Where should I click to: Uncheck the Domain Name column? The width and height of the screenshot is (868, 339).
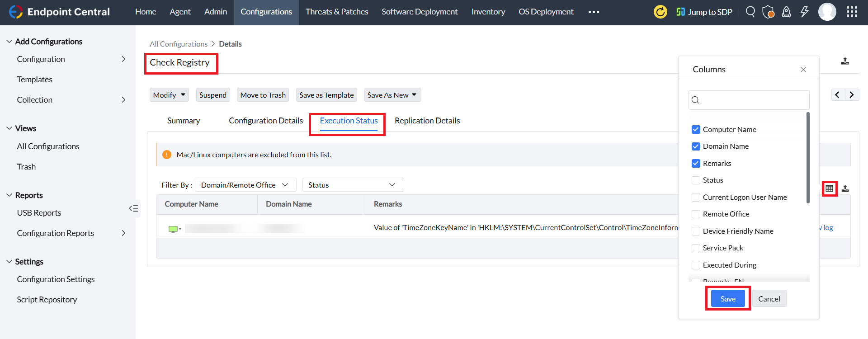pyautogui.click(x=696, y=146)
